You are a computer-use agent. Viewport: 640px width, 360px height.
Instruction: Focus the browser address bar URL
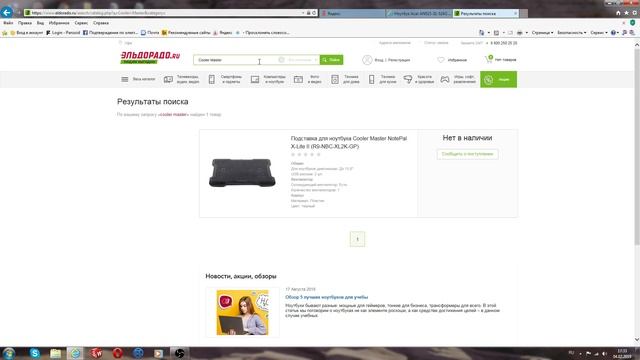(163, 13)
